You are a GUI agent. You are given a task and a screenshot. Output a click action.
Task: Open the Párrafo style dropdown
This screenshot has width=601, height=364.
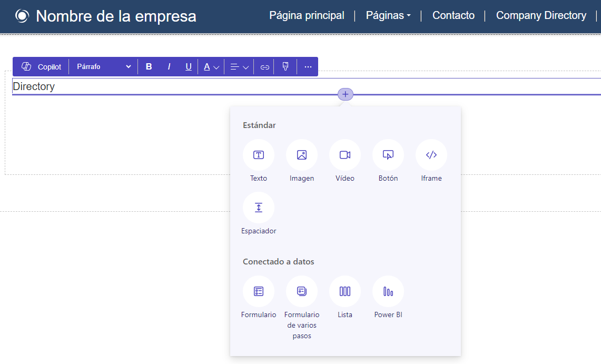point(103,66)
